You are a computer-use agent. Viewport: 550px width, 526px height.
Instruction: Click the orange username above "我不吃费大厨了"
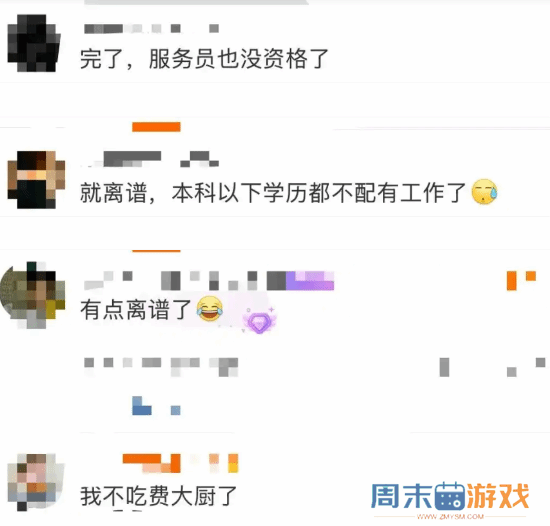tap(180, 463)
